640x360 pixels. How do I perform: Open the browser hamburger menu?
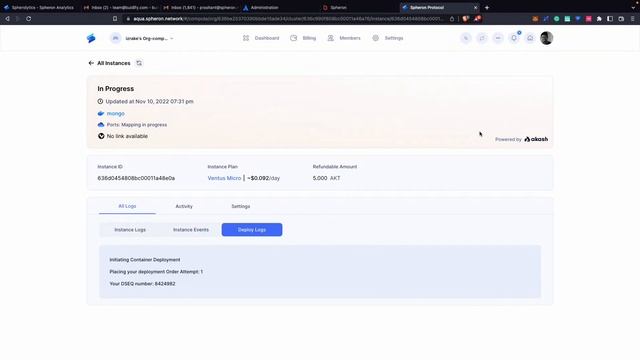[x=632, y=18]
